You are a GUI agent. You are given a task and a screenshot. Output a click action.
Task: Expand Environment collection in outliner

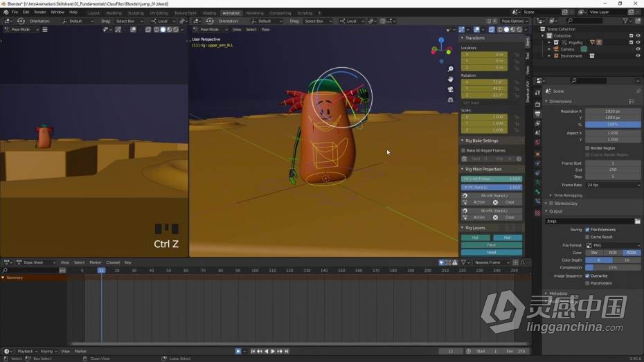(x=550, y=56)
